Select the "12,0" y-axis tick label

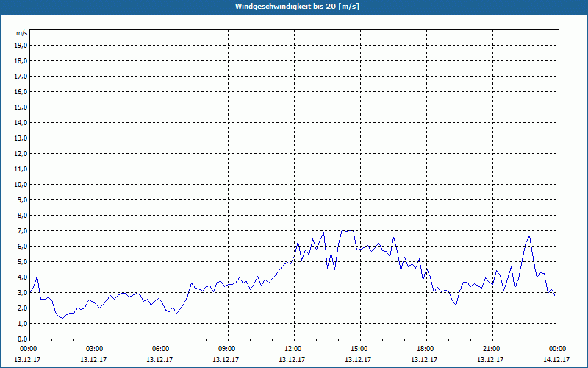coord(21,154)
